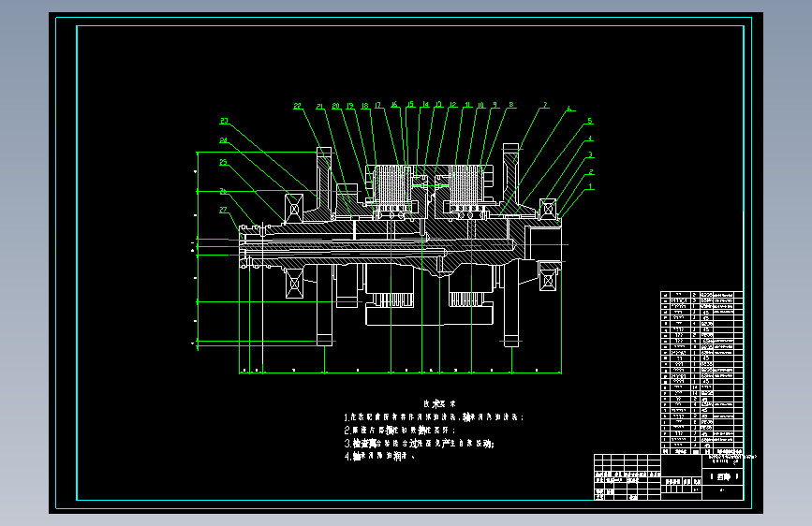This screenshot has width=812, height=526.
Task: Select technical requirement line starting with 4.
Action: 379,457
